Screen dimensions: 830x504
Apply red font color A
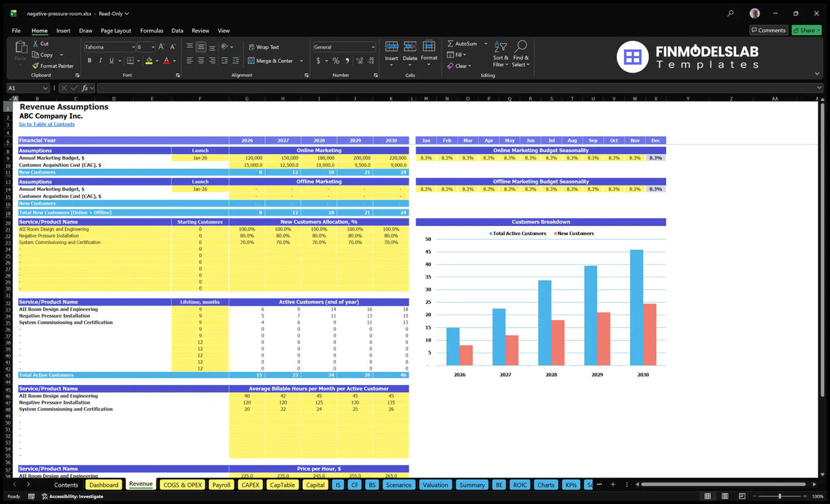(166, 61)
